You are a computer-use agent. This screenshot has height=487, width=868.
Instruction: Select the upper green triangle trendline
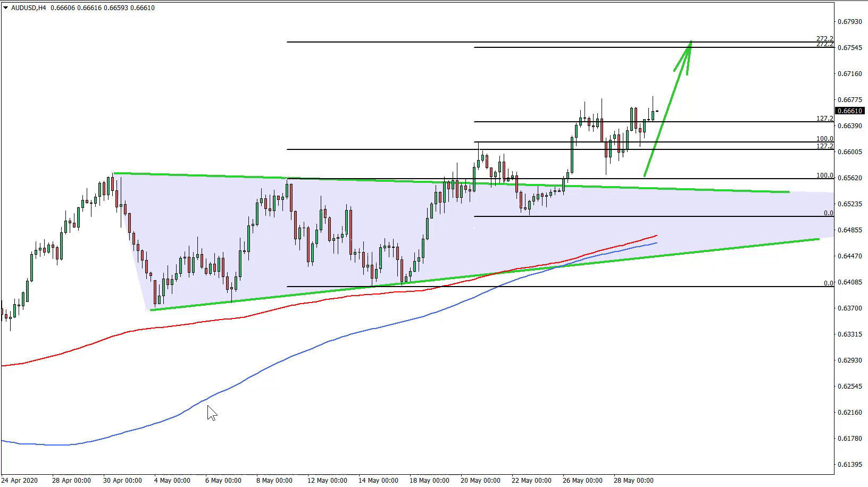452,183
